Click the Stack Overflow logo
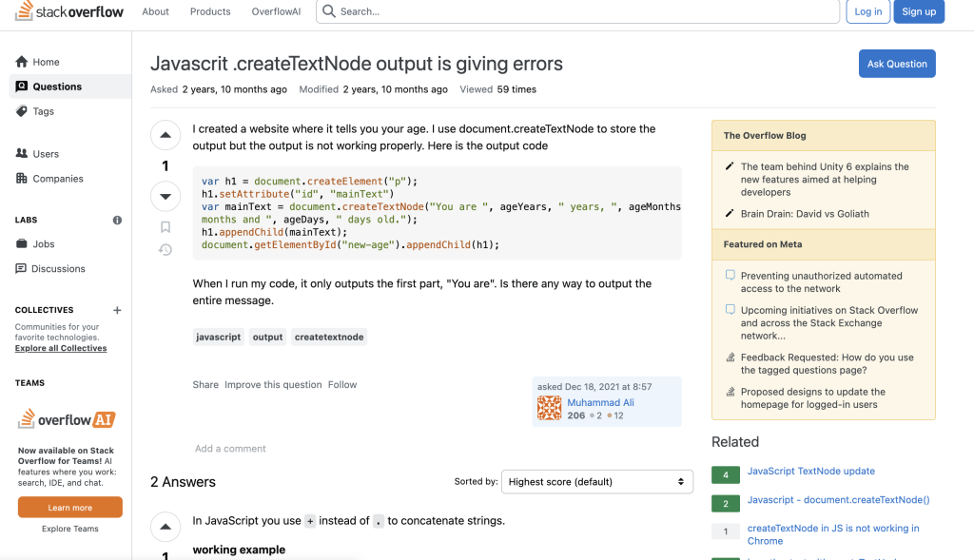The width and height of the screenshot is (974, 560). (x=68, y=11)
